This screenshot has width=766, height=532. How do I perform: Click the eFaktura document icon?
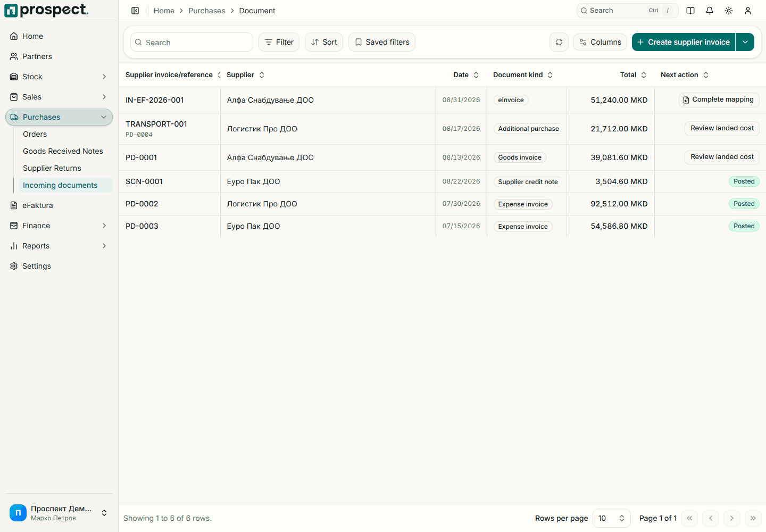point(14,205)
